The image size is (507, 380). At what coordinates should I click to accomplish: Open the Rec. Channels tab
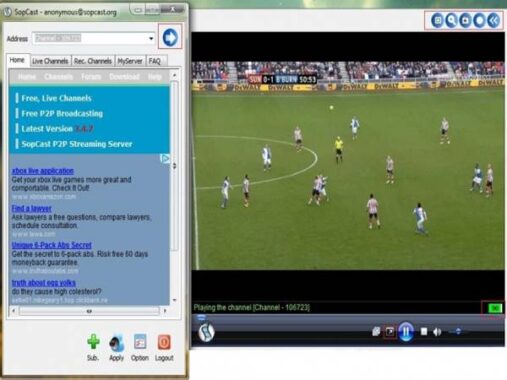point(93,61)
